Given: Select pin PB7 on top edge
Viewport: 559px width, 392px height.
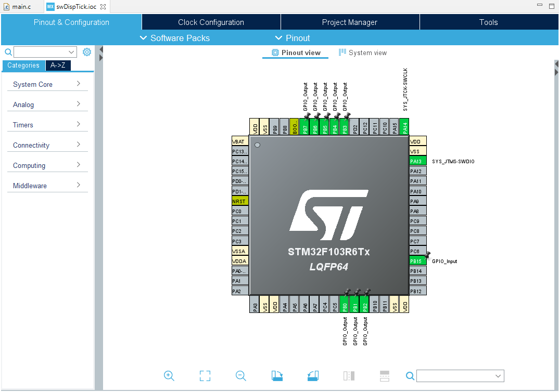Looking at the screenshot, I should click(305, 127).
